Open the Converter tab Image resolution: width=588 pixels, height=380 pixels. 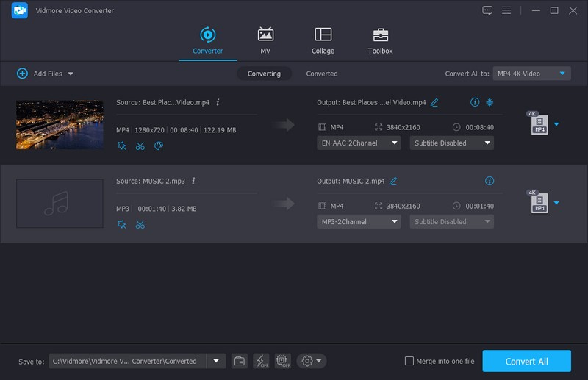(x=208, y=41)
